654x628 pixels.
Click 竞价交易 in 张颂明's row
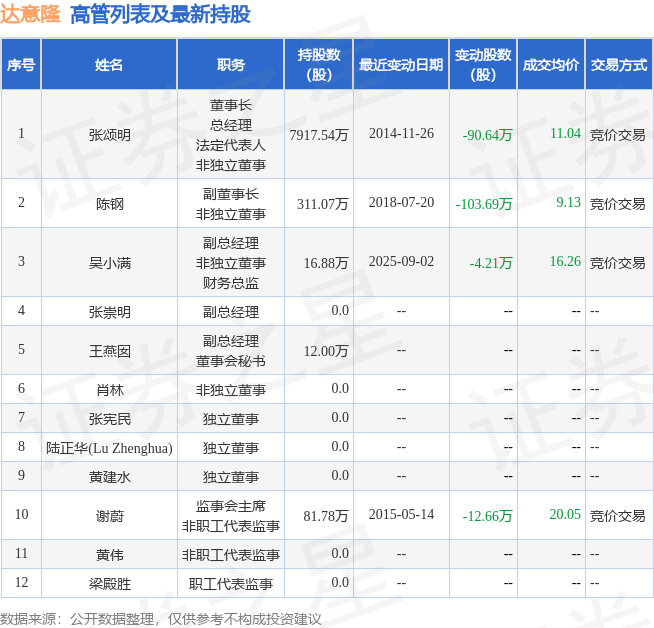[x=617, y=135]
